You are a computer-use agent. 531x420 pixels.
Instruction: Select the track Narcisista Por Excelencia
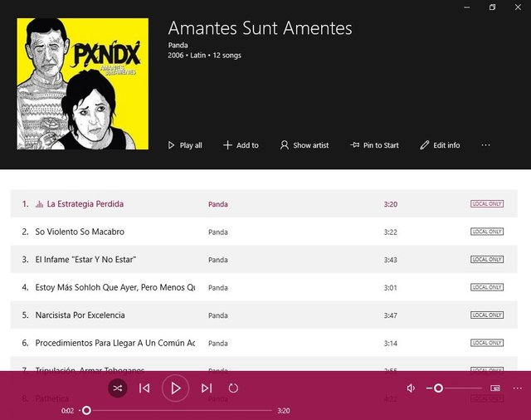(264, 315)
